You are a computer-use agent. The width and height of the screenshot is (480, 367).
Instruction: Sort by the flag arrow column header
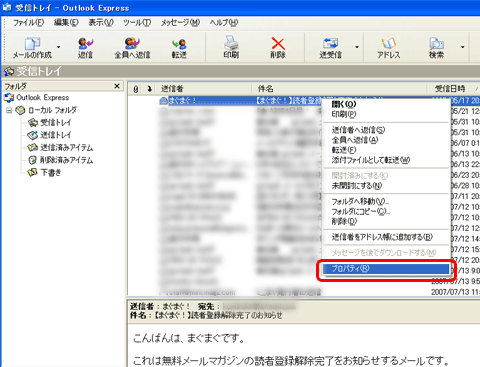click(x=149, y=89)
